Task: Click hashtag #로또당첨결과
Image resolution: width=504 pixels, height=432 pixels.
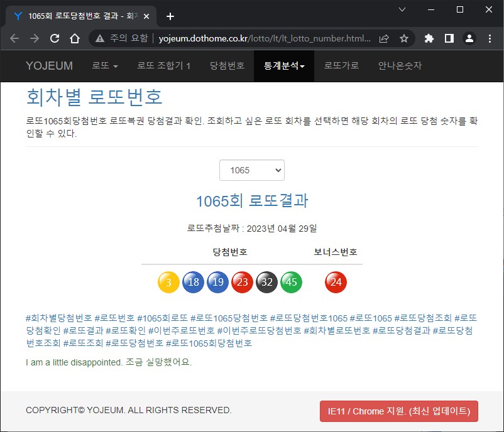Action: click(x=401, y=330)
